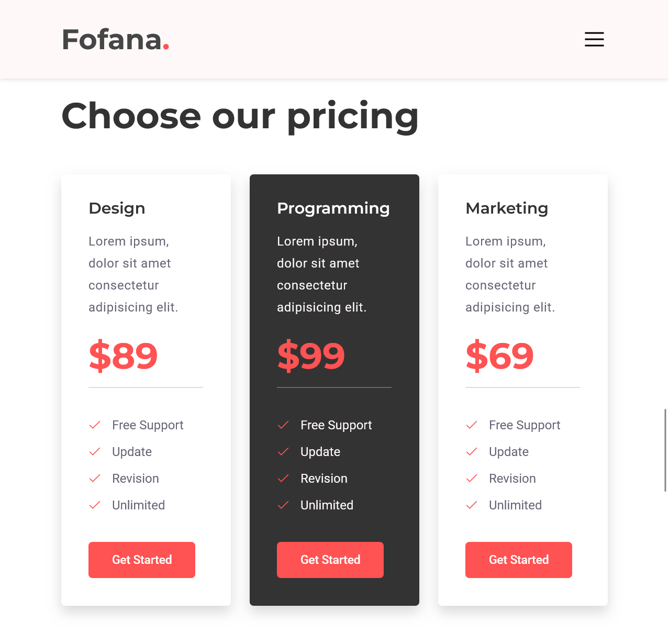Click the Update checkmark in the Marketing card
Screen dimensions: 669x644
tap(472, 451)
